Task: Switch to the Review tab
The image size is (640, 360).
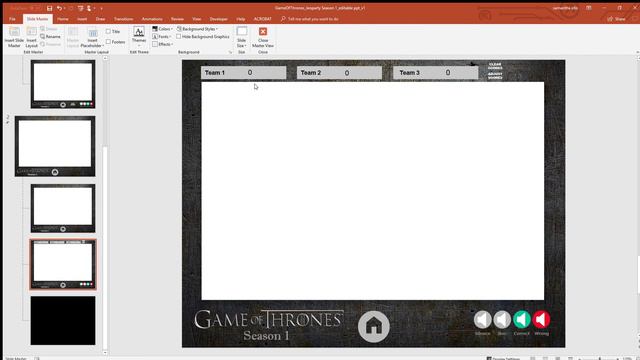Action: (177, 19)
